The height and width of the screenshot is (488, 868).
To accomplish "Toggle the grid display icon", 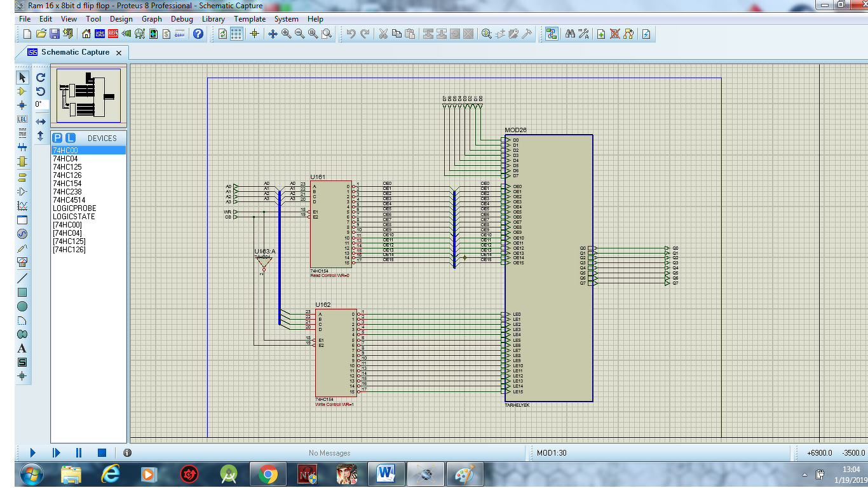I will pos(236,34).
